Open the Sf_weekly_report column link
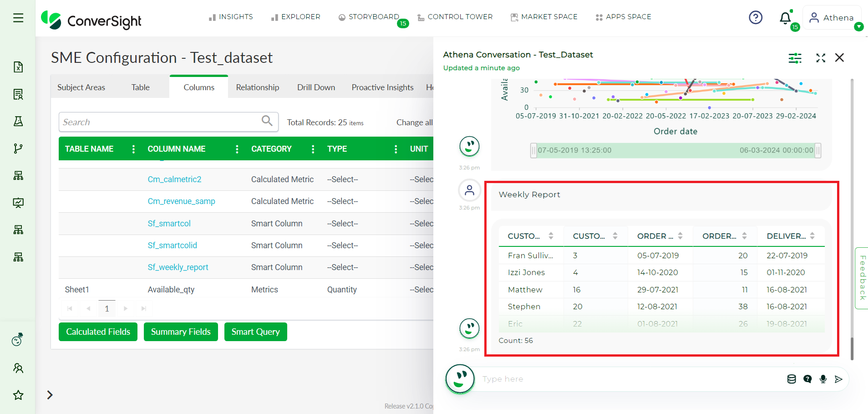The height and width of the screenshot is (414, 868). coord(178,267)
